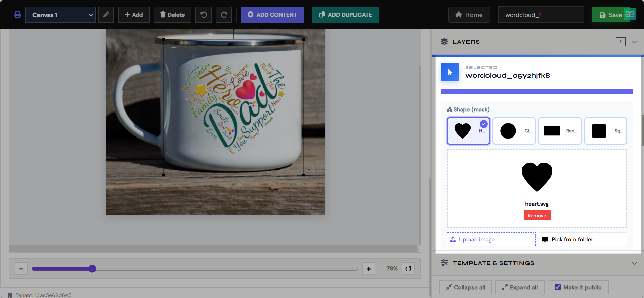Undo the last action
Screen dimensions: 644x298
tap(204, 15)
